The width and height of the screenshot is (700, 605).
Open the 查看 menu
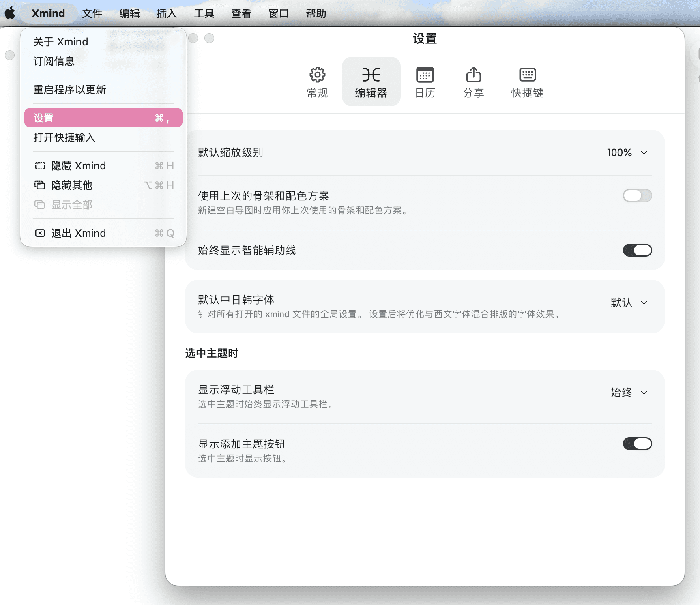(x=241, y=13)
